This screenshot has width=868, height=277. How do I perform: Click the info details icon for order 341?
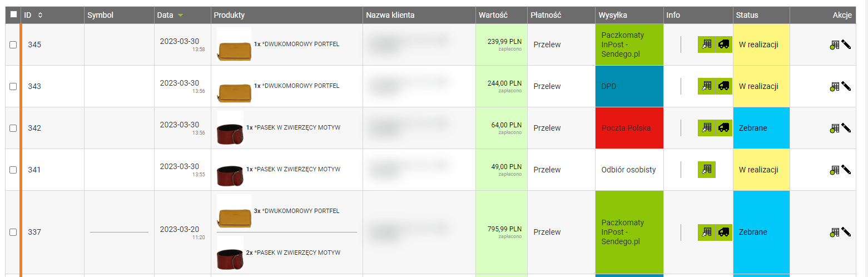click(x=707, y=170)
